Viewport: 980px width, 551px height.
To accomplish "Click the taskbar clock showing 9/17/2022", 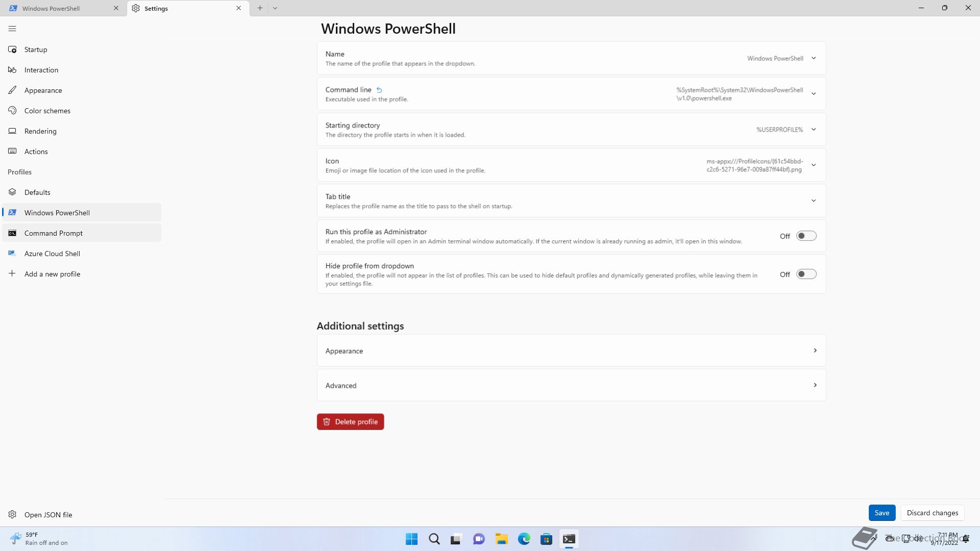I will pos(944,539).
